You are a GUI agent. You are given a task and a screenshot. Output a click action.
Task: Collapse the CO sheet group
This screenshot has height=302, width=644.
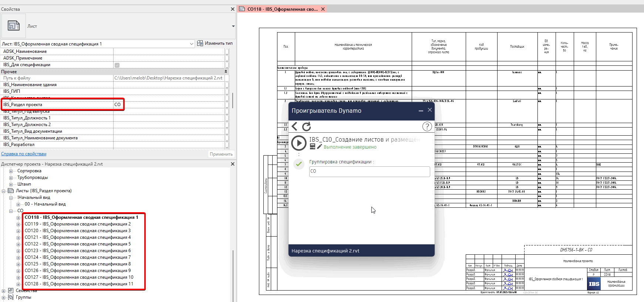coord(11,211)
